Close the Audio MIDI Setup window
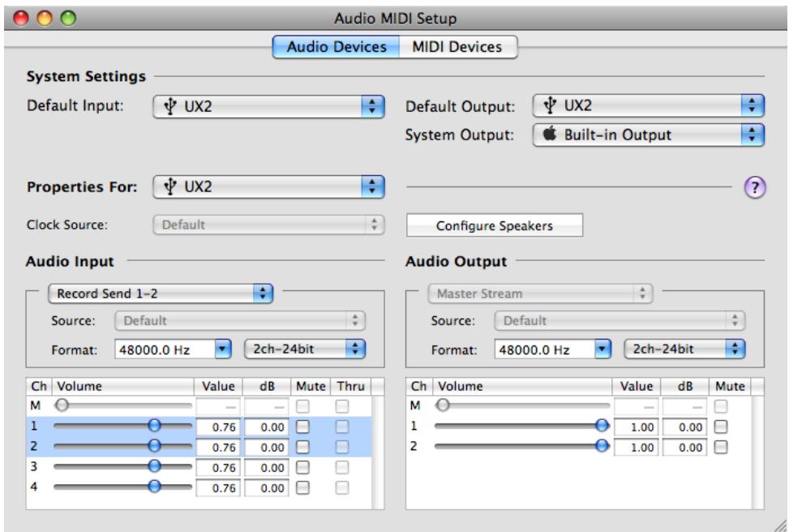 (20, 18)
